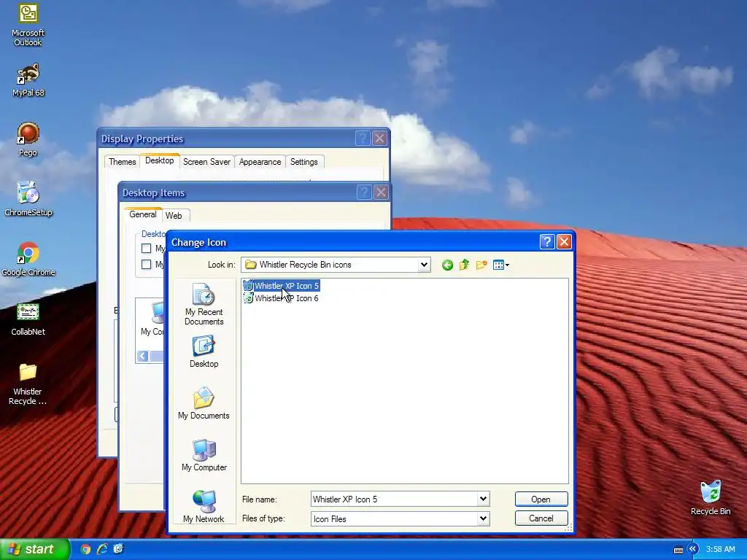747x560 pixels.
Task: Open Pego desktop shortcut
Action: click(x=28, y=139)
